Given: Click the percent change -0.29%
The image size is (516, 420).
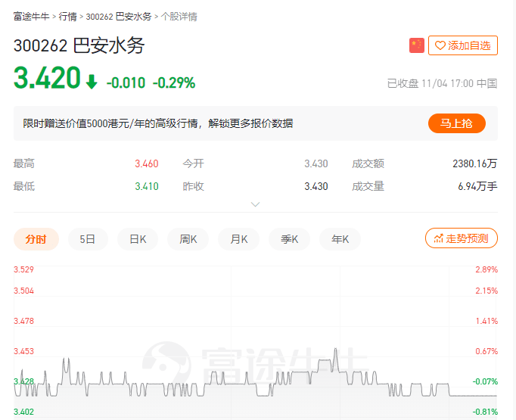Looking at the screenshot, I should (174, 82).
